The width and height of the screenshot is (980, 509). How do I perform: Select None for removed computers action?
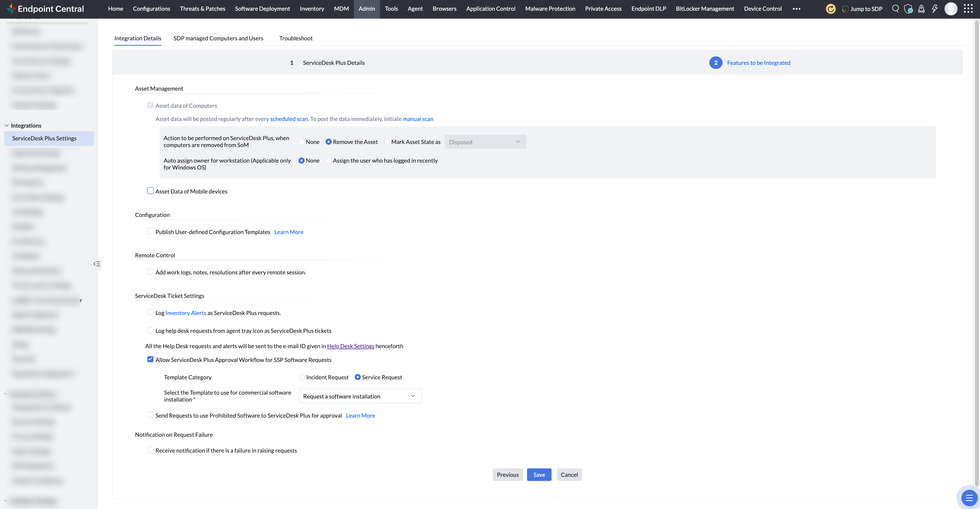tap(301, 142)
